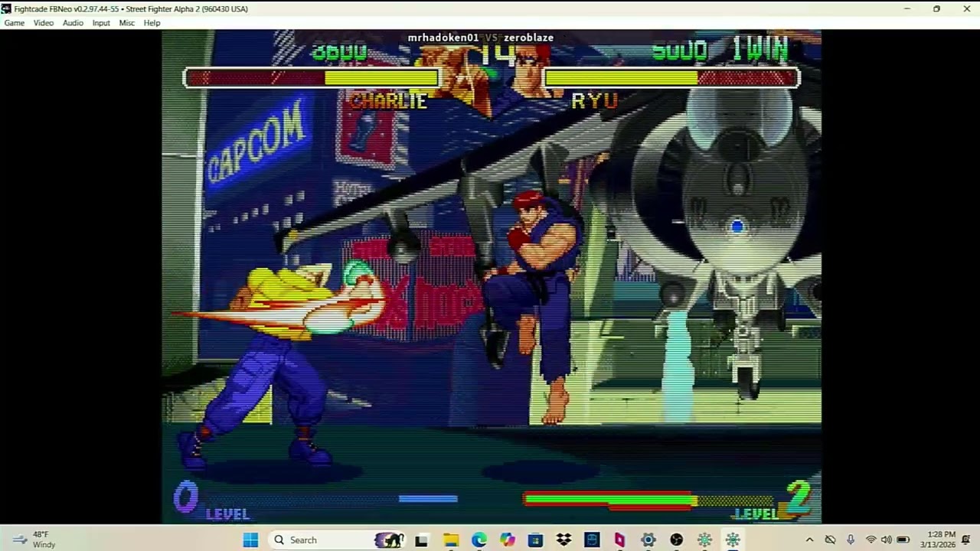The width and height of the screenshot is (980, 551).
Task: Click the Fightcade FBNeo title bar icon
Action: [x=6, y=8]
